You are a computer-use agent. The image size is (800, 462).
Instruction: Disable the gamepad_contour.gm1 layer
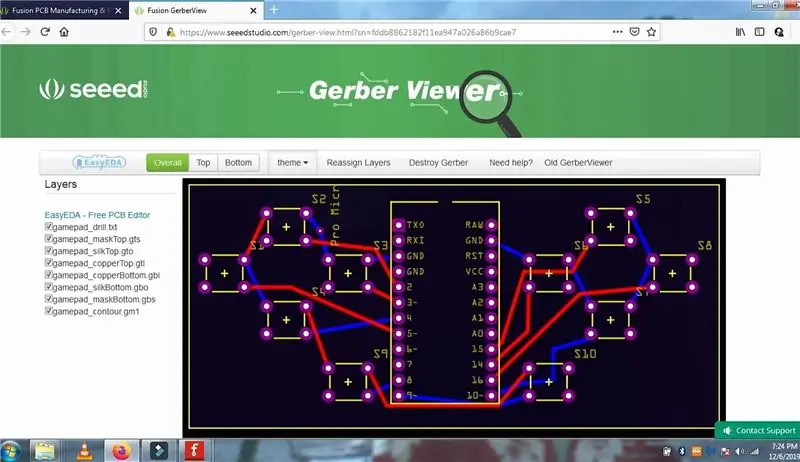(48, 311)
